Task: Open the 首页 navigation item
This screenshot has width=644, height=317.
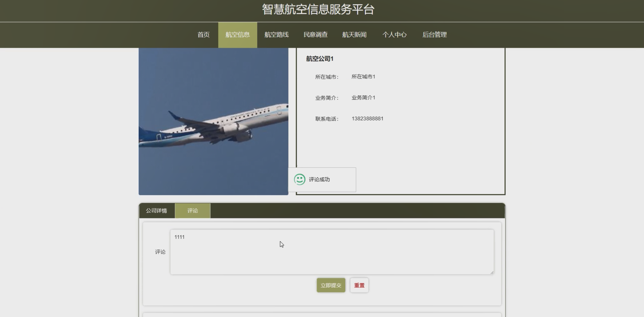Action: [203, 35]
